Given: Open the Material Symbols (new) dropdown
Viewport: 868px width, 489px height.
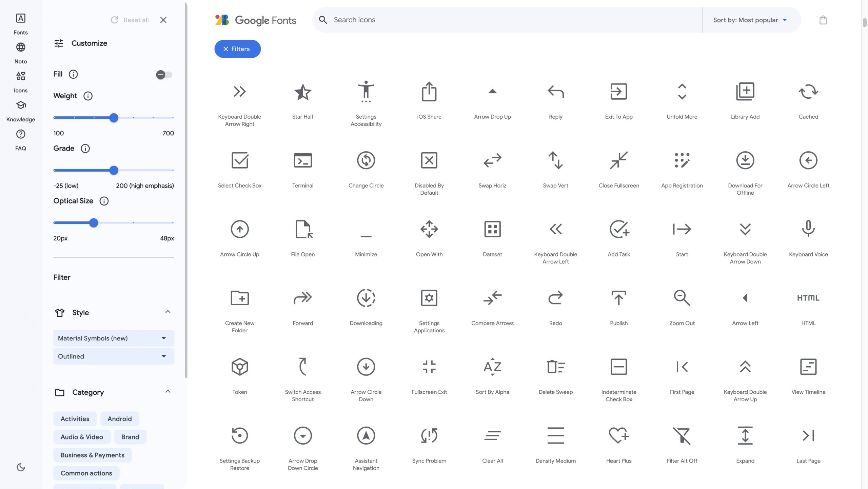Looking at the screenshot, I should pyautogui.click(x=114, y=338).
